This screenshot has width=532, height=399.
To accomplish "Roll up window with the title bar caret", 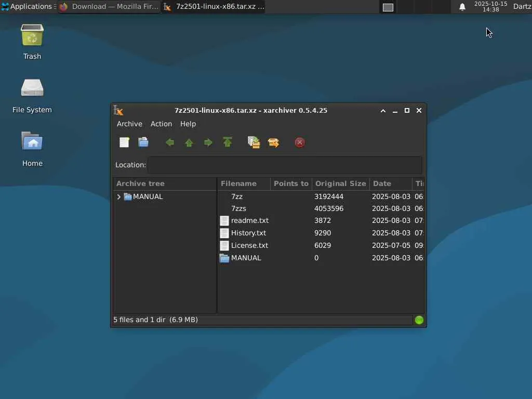I will point(383,111).
